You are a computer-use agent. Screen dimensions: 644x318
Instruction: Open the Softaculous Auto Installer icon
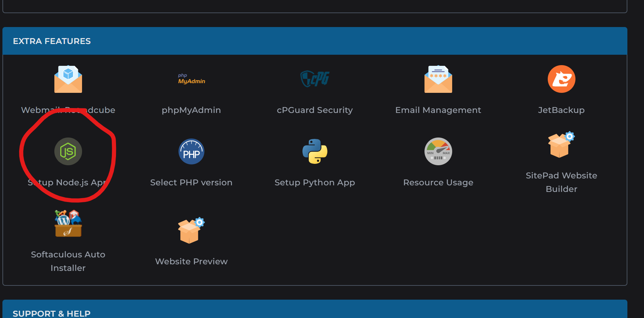pos(68,224)
